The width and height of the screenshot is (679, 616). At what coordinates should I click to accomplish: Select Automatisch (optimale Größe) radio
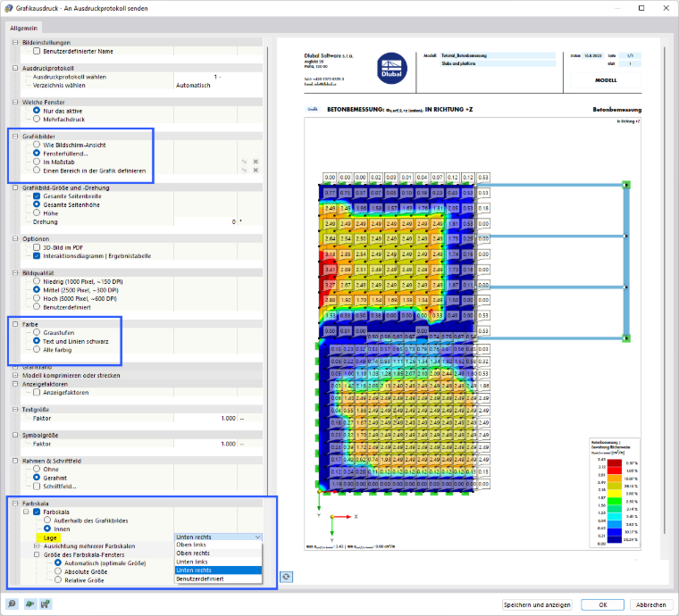point(58,562)
